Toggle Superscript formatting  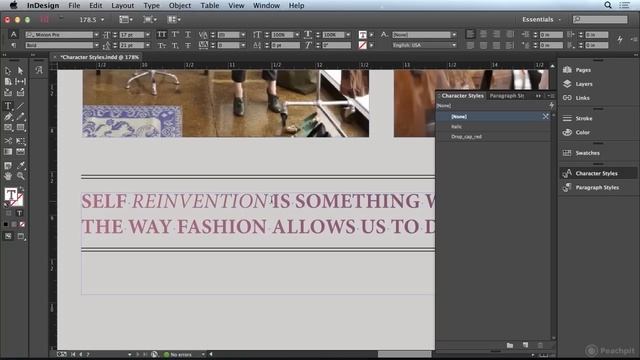[175, 35]
